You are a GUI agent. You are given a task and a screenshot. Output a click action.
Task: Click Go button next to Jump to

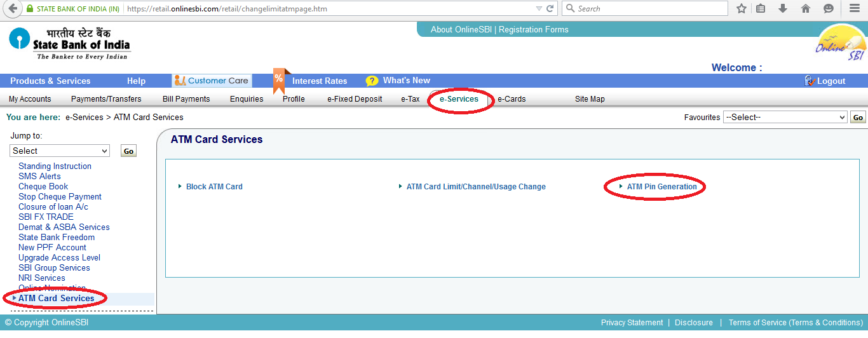129,151
